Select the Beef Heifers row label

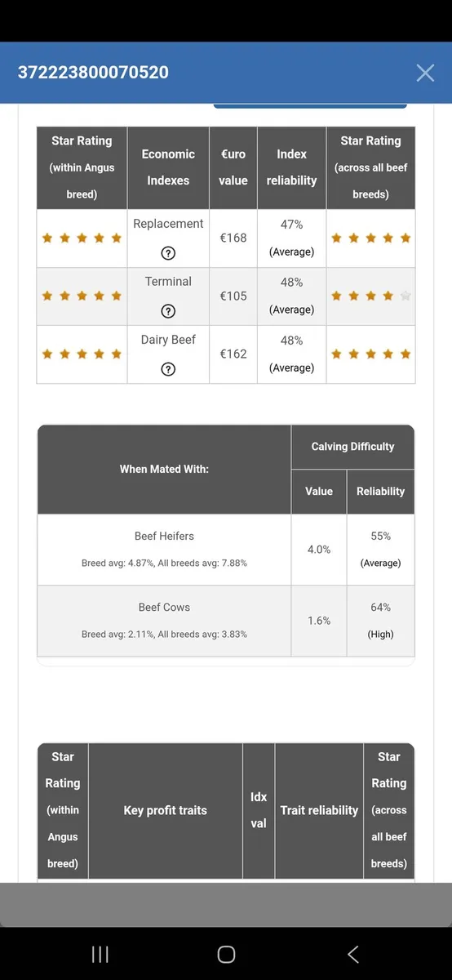tap(164, 537)
